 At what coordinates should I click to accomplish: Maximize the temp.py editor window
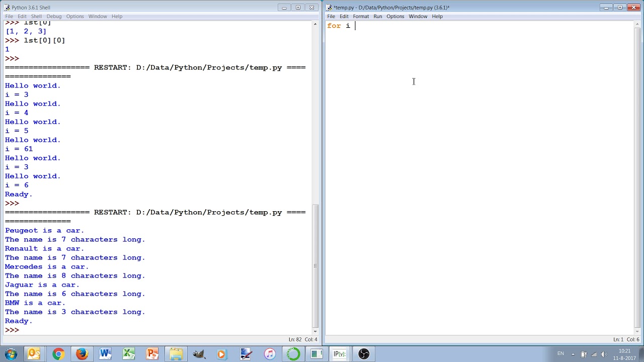coord(620,8)
